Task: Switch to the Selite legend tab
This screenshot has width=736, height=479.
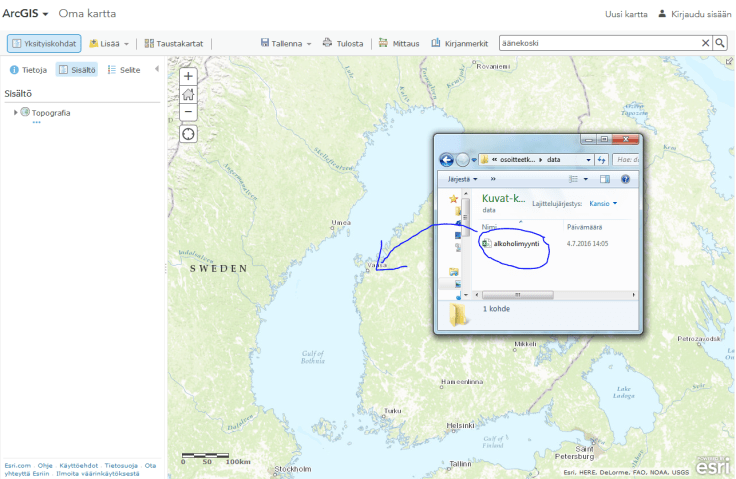Action: tap(123, 70)
